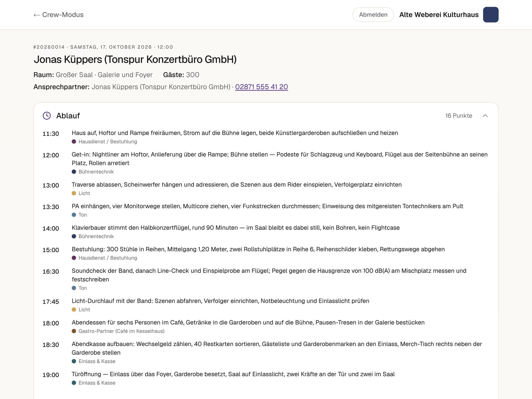Click the 'Licht-Durchlauf mit der Band' entry

220,301
